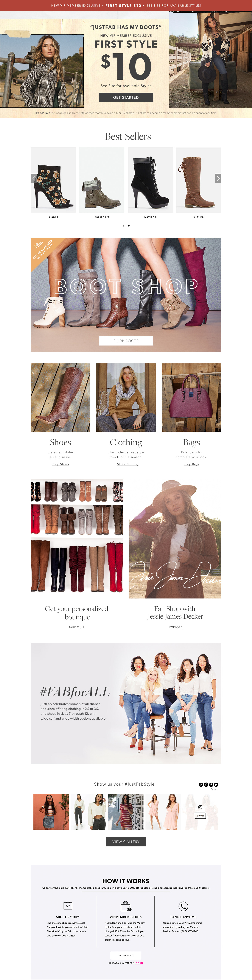Image resolution: width=252 pixels, height=980 pixels.
Task: Click the next arrow on Best Sellers
Action: [218, 178]
